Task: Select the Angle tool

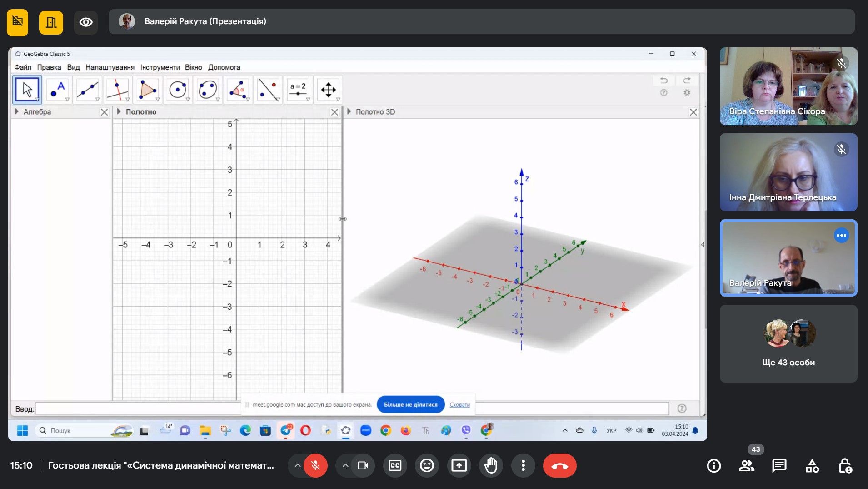Action: coord(238,90)
